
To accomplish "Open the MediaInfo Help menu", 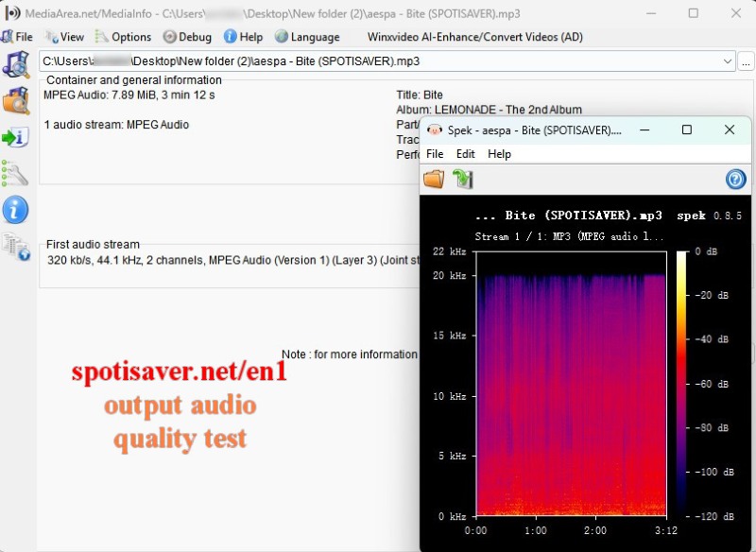I will click(244, 37).
